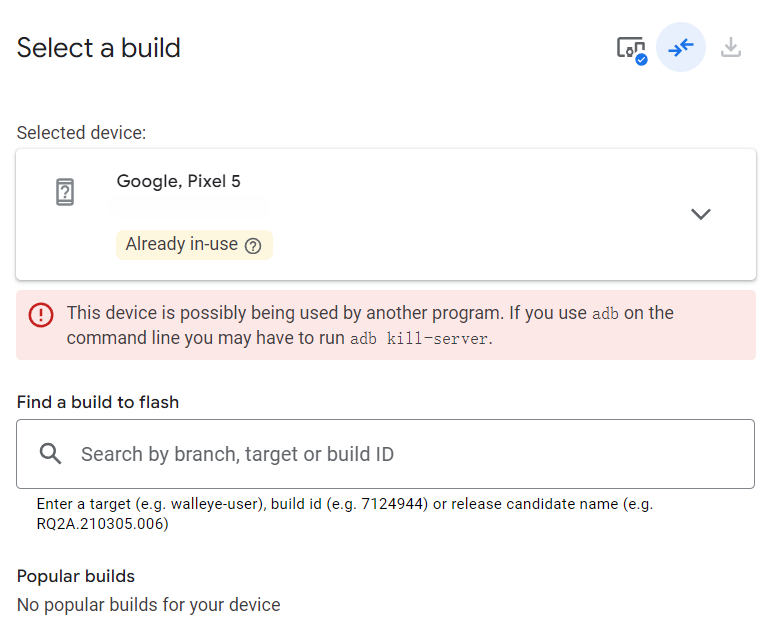Click the magnifying glass search icon

pyautogui.click(x=51, y=454)
